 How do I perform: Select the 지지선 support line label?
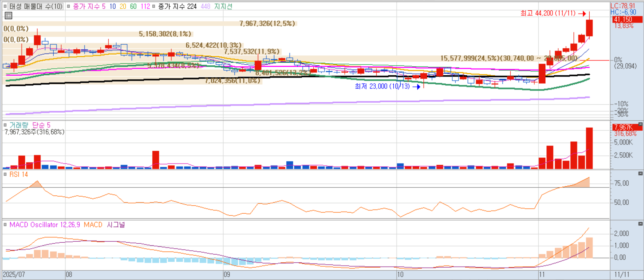pos(223,6)
